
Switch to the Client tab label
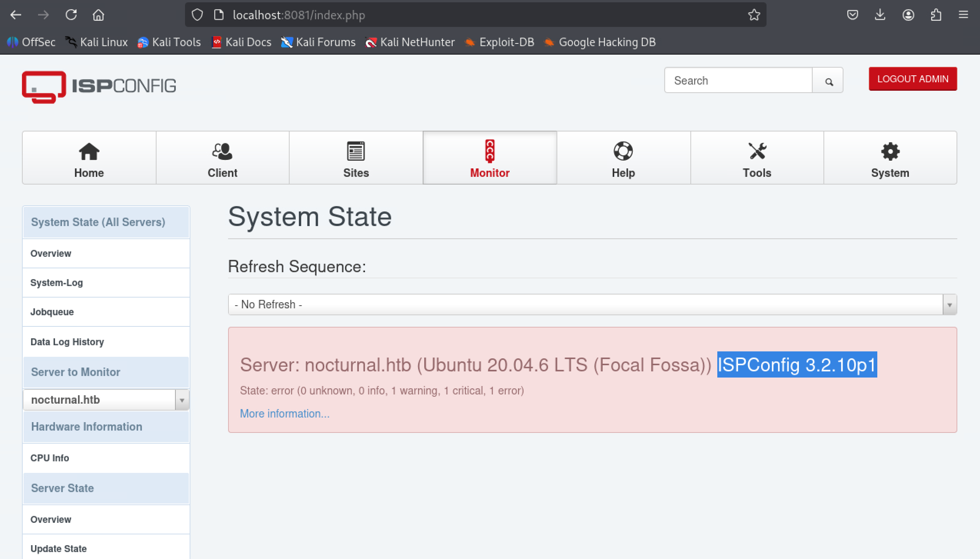[222, 173]
